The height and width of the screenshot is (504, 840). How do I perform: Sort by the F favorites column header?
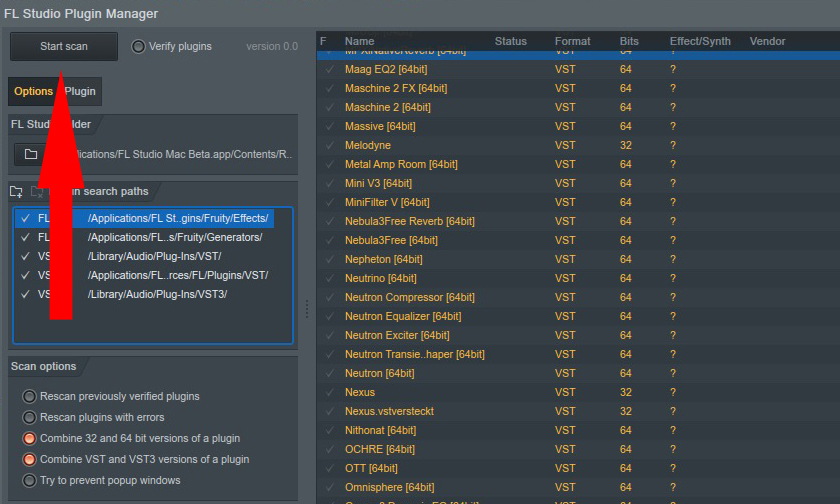coord(323,41)
